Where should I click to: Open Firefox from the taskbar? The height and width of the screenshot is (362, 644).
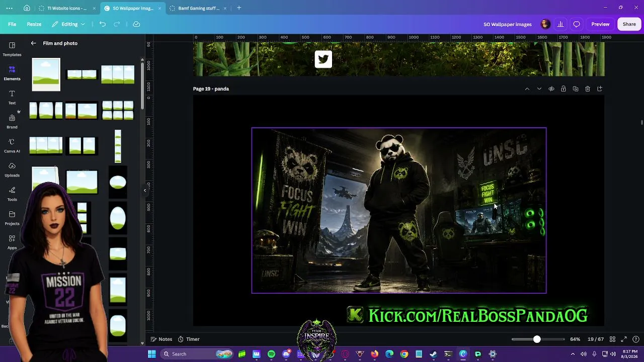click(x=374, y=354)
